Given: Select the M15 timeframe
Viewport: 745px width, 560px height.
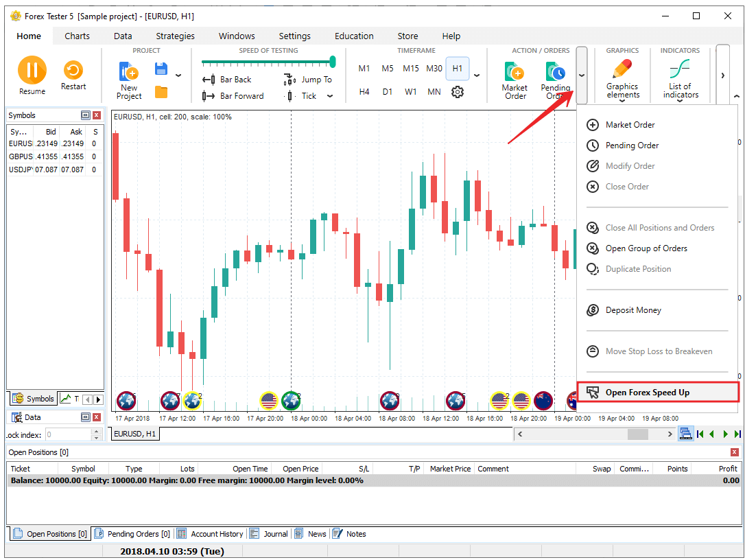Looking at the screenshot, I should coord(411,69).
